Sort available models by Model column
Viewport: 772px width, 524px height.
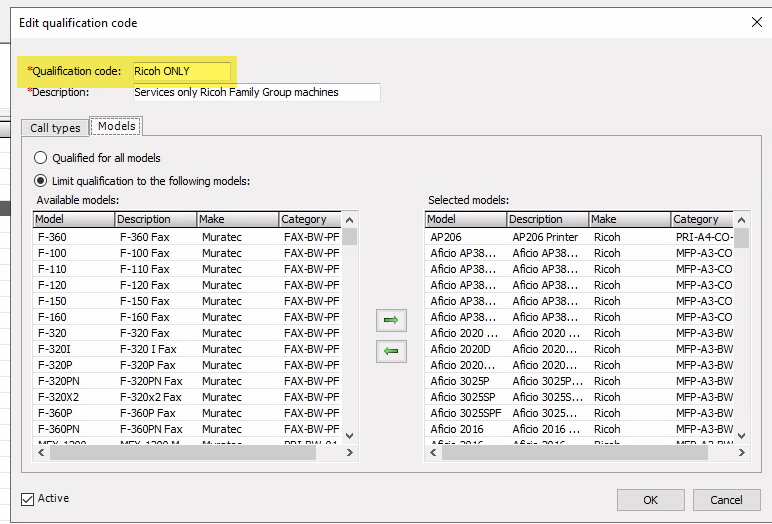[74, 219]
